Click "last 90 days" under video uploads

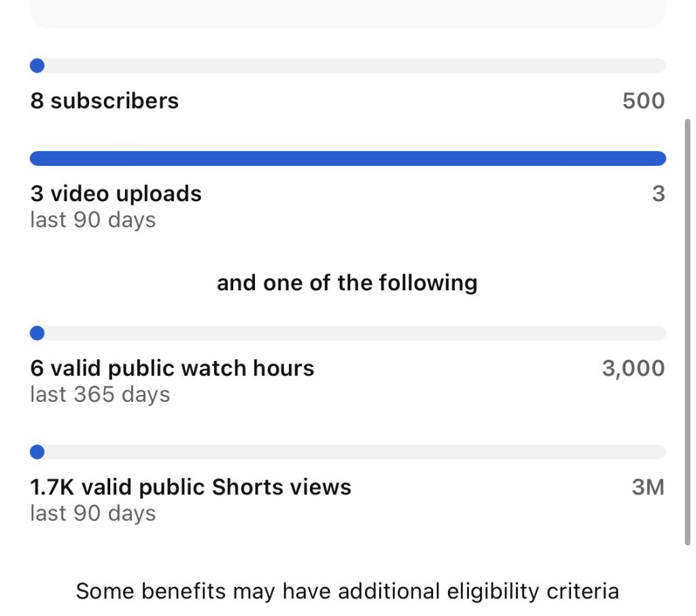click(x=93, y=220)
